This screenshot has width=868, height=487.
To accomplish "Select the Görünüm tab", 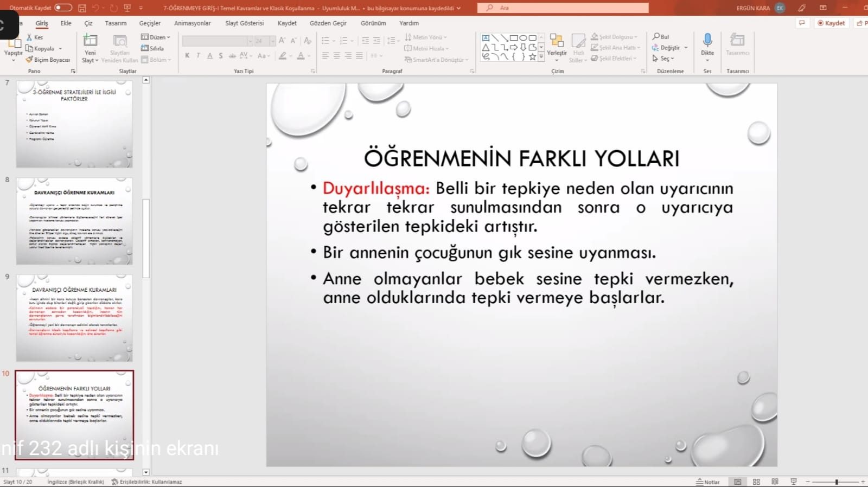I will pos(373,23).
